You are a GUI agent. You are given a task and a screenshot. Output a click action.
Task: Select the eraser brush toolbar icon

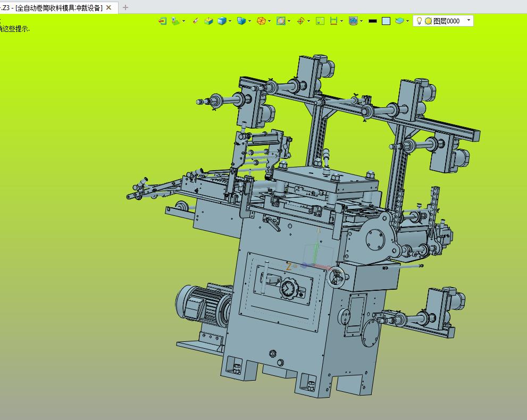[196, 21]
